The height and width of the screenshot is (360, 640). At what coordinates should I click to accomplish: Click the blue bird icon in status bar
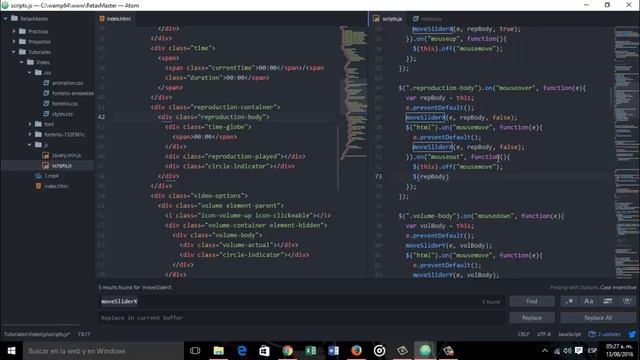click(x=632, y=334)
